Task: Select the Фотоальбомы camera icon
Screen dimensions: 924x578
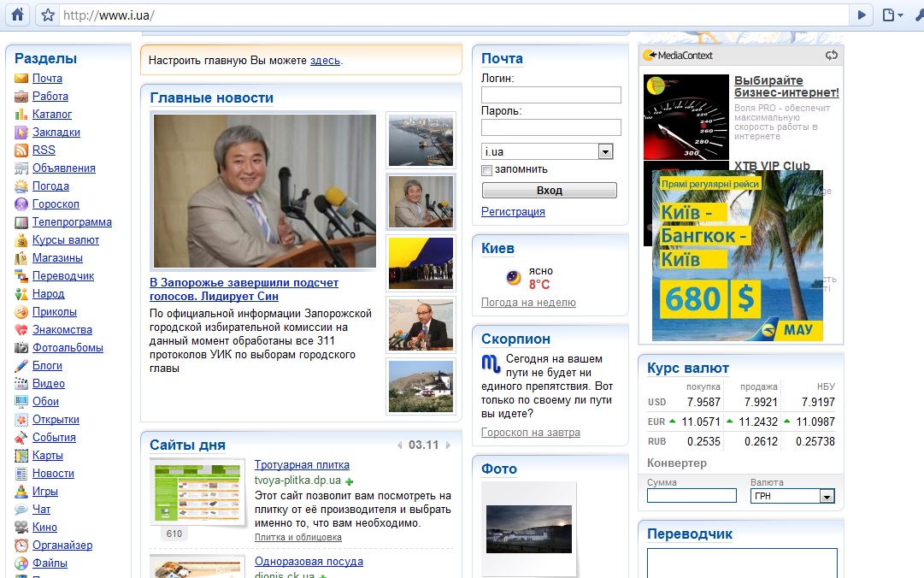Action: tap(21, 348)
